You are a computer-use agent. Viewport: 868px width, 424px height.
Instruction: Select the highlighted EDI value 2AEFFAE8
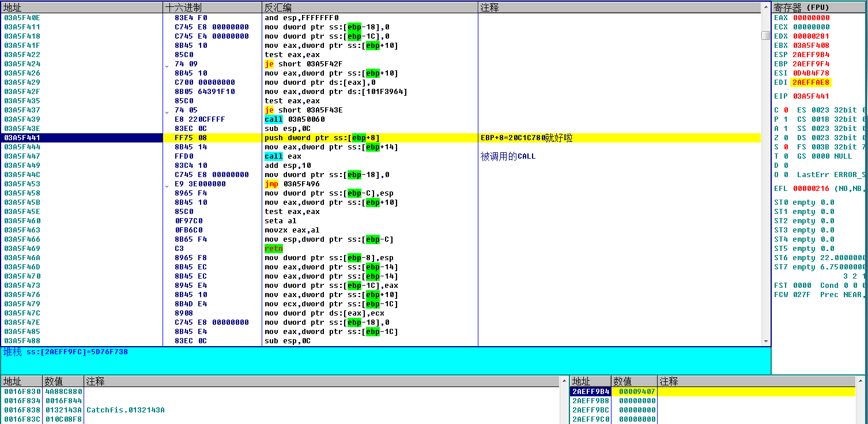coord(812,82)
